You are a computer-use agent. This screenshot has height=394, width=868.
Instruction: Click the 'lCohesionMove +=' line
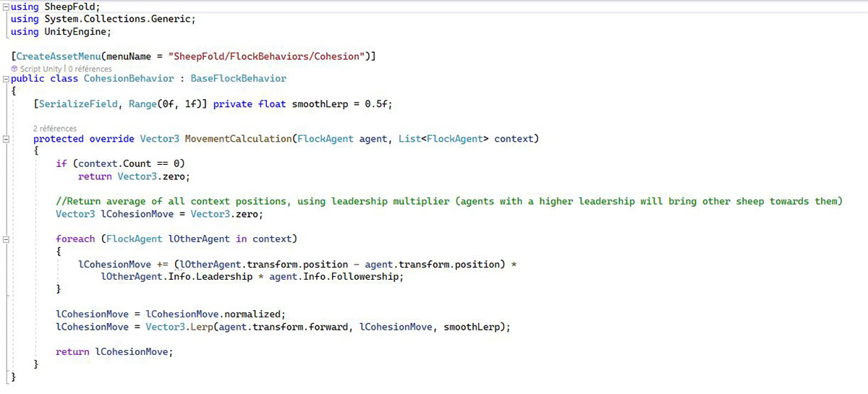point(297,264)
